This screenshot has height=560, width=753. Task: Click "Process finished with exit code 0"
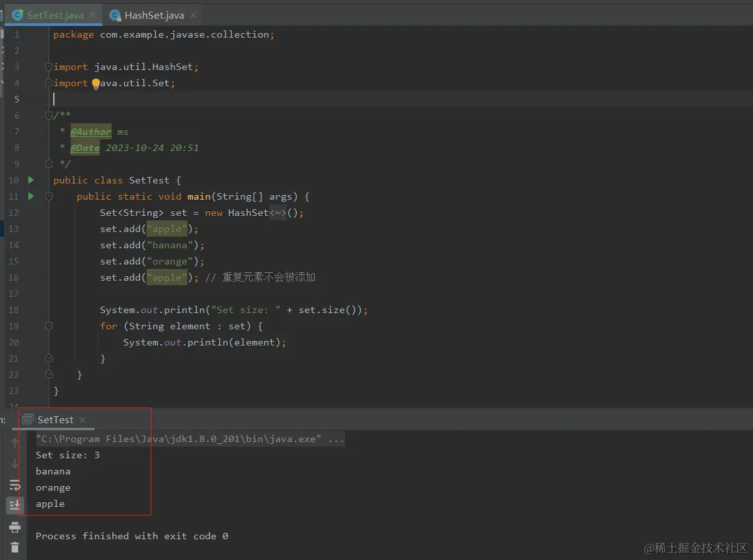pos(132,536)
